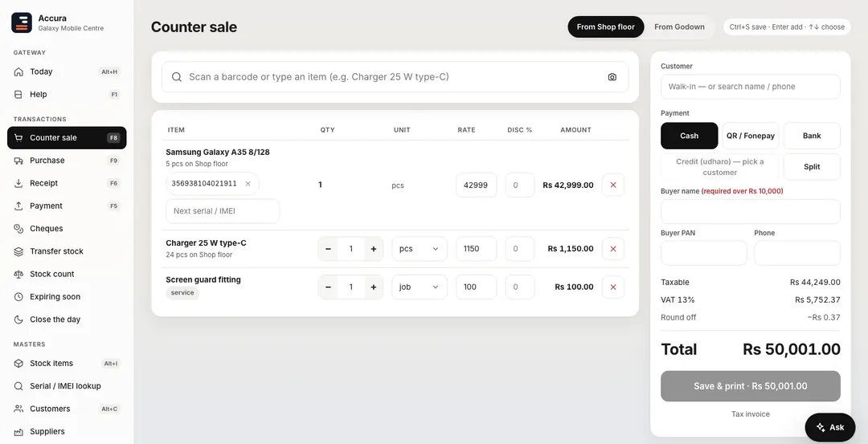The width and height of the screenshot is (868, 444).
Task: Open the Ask assistant button
Action: point(829,427)
